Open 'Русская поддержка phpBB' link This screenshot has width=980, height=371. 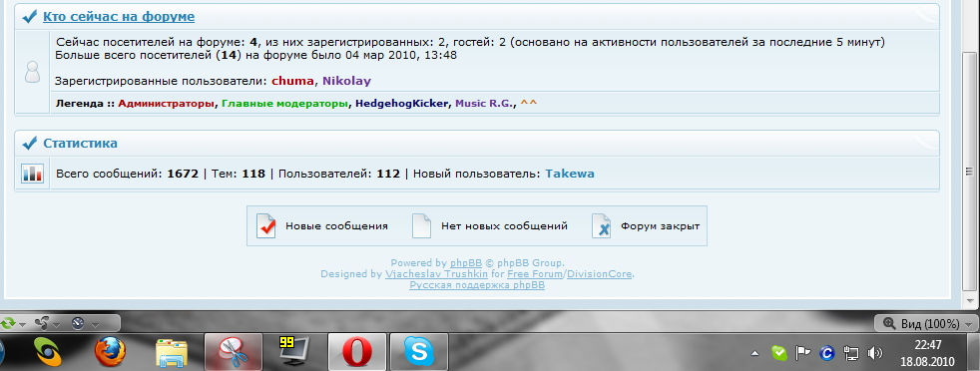coord(477,285)
